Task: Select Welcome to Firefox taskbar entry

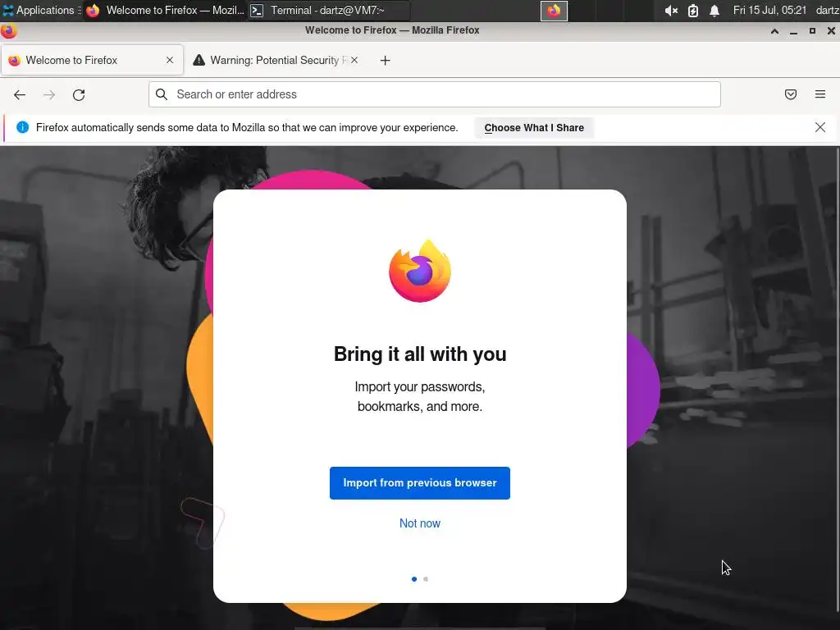Action: coord(165,10)
